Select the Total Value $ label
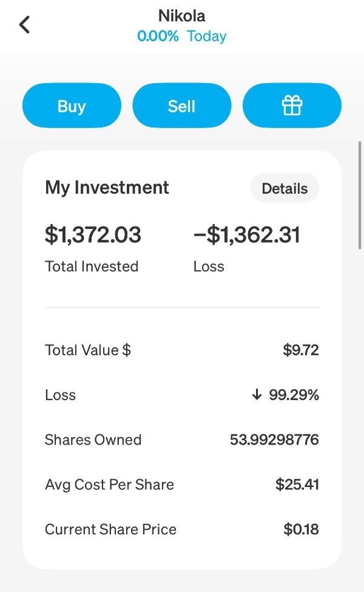The height and width of the screenshot is (592, 364). (x=88, y=350)
